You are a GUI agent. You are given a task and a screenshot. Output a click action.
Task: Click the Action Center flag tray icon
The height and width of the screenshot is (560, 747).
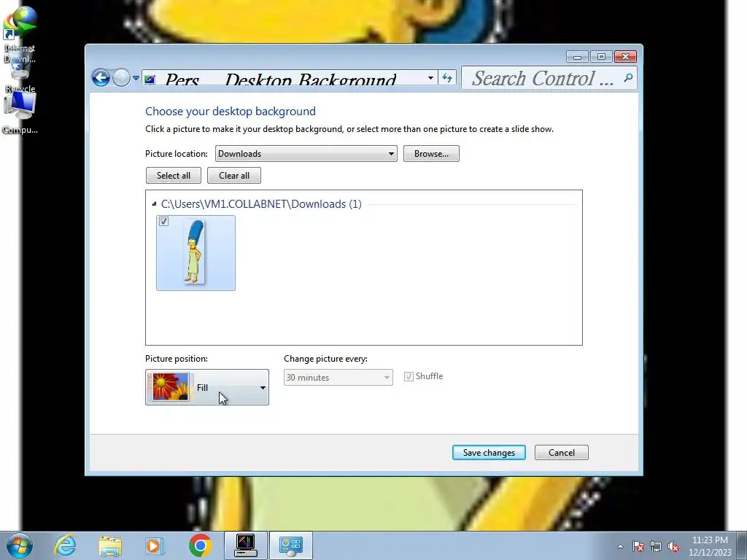pyautogui.click(x=638, y=546)
